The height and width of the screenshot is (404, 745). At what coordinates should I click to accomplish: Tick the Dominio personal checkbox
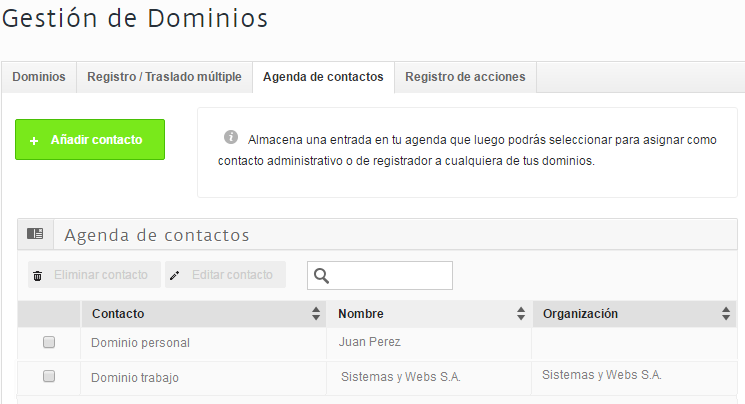pos(49,342)
